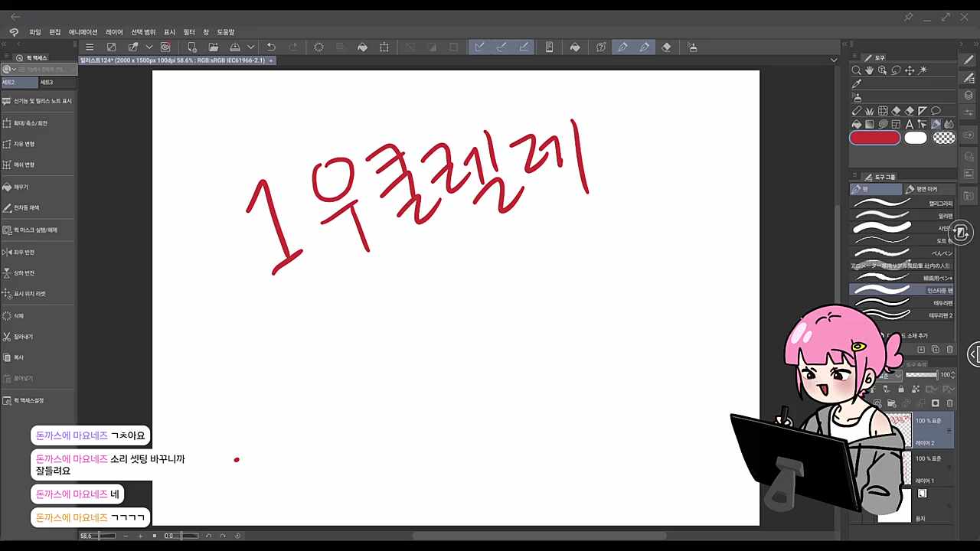980x551 pixels.
Task: Open the 파일 menu
Action: (x=35, y=32)
